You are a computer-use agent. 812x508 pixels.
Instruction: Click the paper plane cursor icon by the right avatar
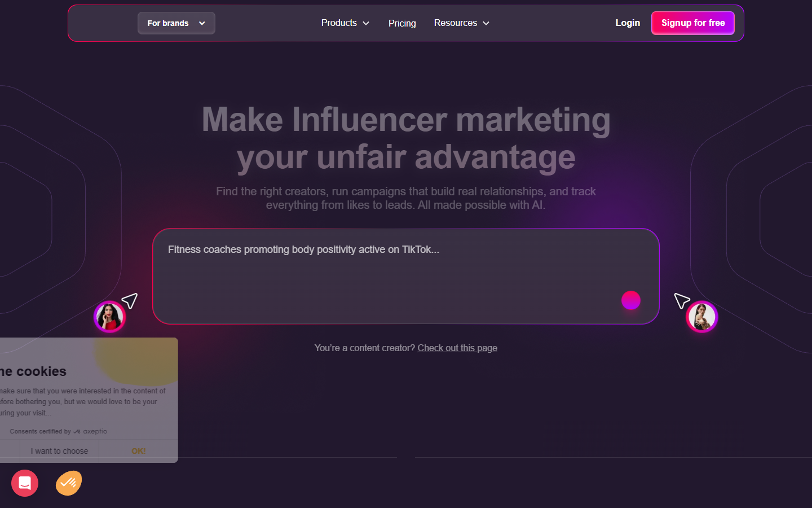coord(682,300)
